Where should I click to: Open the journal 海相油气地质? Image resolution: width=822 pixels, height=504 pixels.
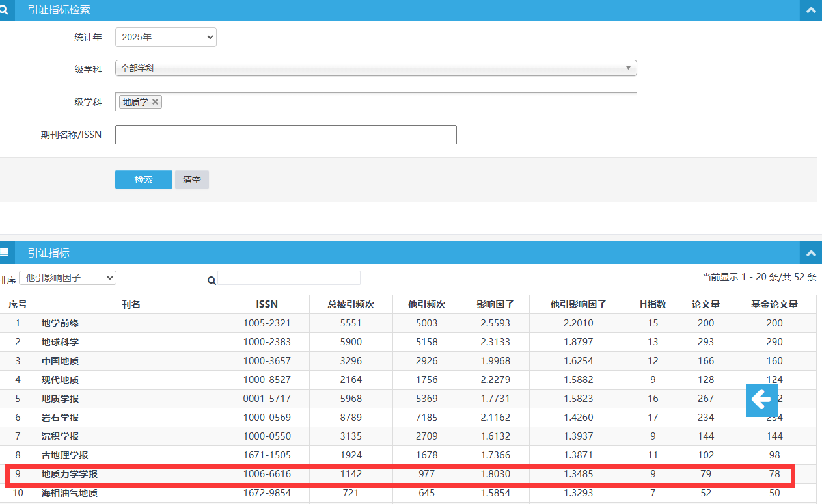(70, 493)
